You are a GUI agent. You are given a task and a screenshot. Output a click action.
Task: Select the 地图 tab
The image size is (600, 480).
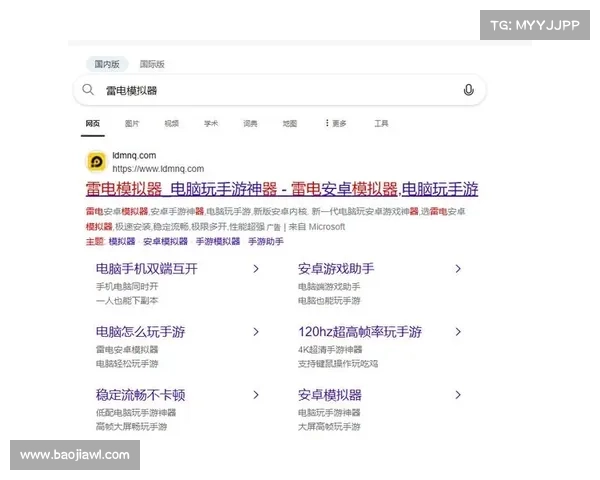[x=290, y=123]
